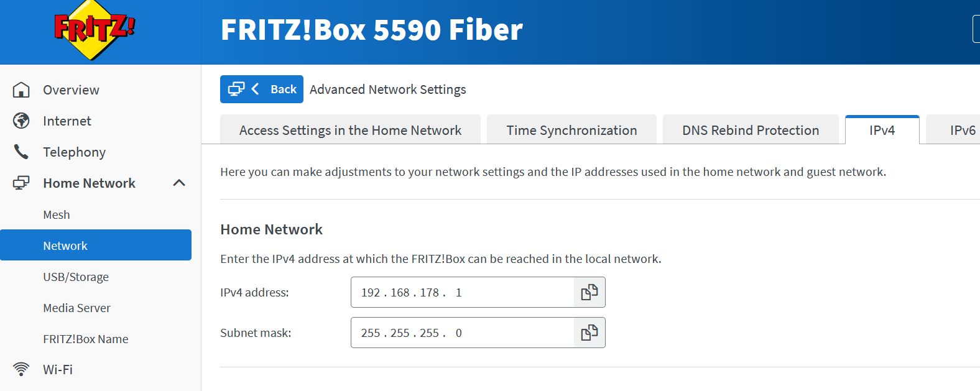
Task: Click into the IPv4 address field
Action: (x=463, y=292)
